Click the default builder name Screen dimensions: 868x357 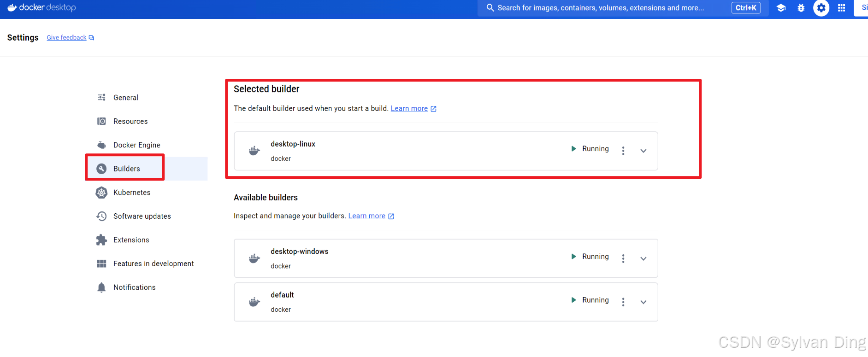tap(282, 295)
